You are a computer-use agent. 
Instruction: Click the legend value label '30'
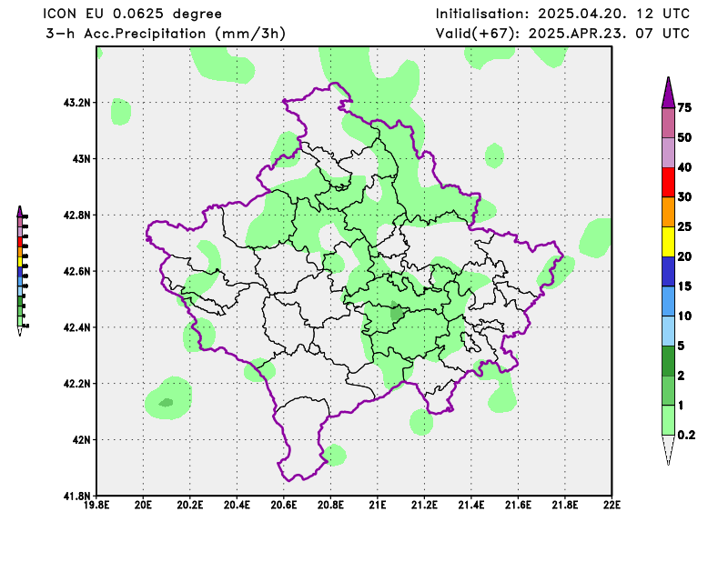(684, 196)
